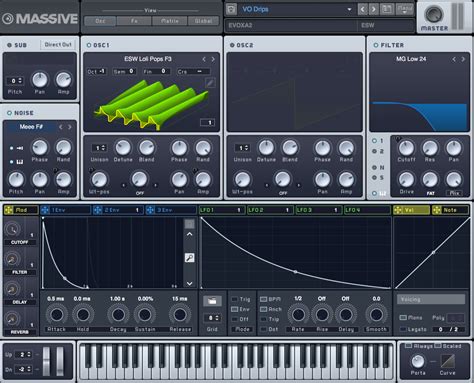Select next OSC1 wavetable arrow
The image size is (474, 383).
(x=213, y=59)
